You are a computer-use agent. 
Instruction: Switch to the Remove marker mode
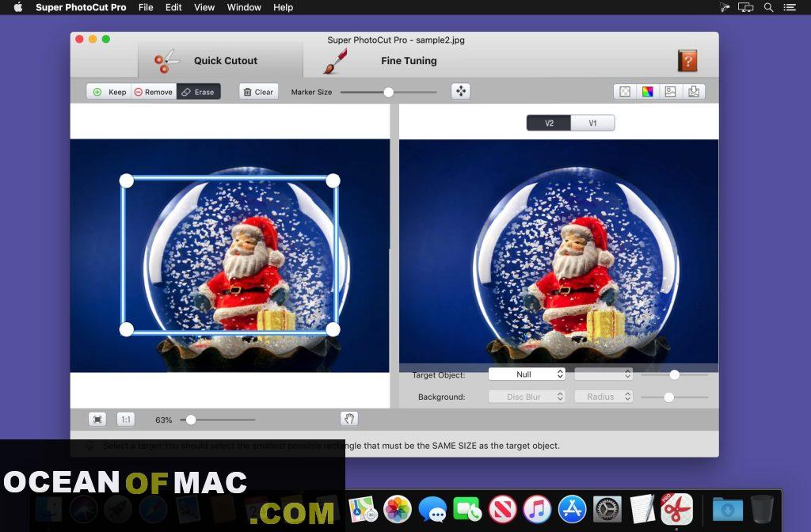click(x=154, y=92)
